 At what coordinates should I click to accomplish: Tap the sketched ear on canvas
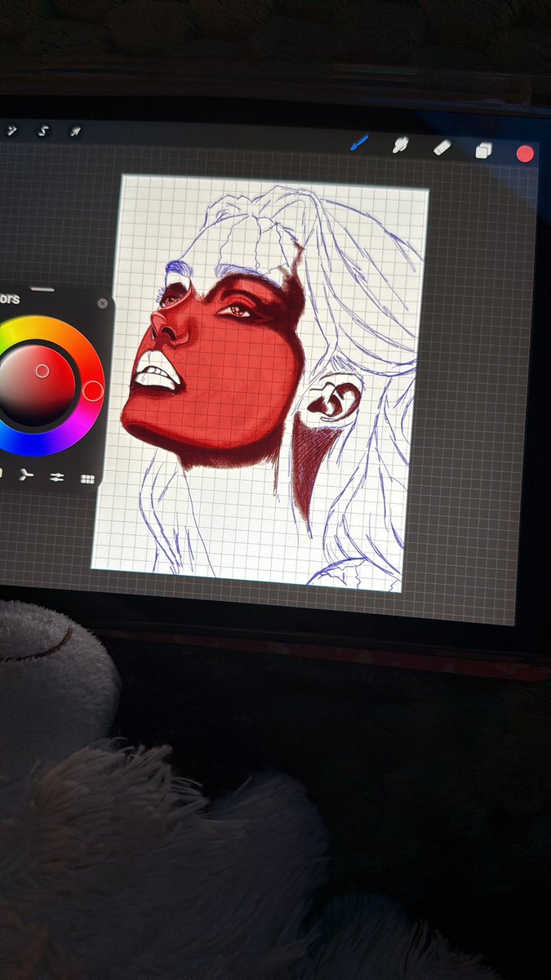(x=335, y=400)
